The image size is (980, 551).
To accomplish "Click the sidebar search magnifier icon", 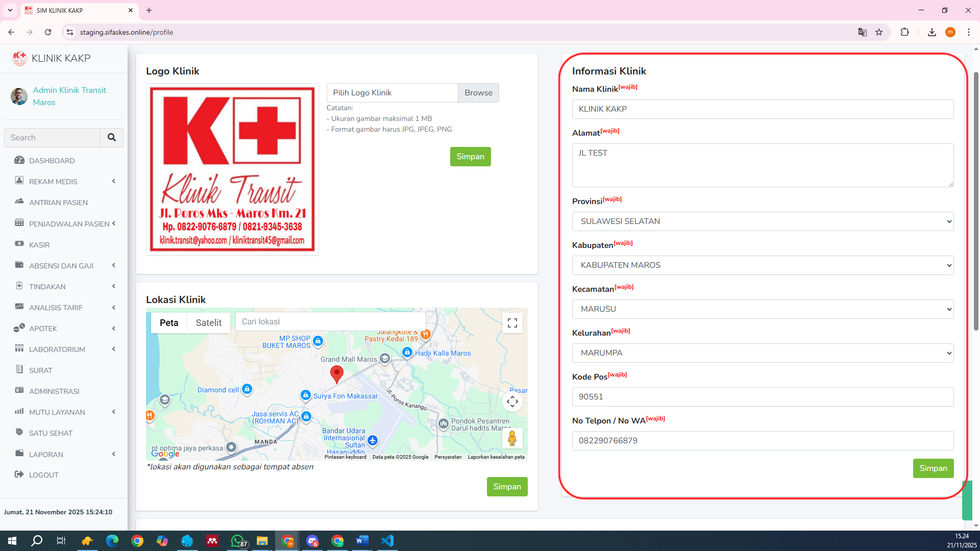I will 111,137.
